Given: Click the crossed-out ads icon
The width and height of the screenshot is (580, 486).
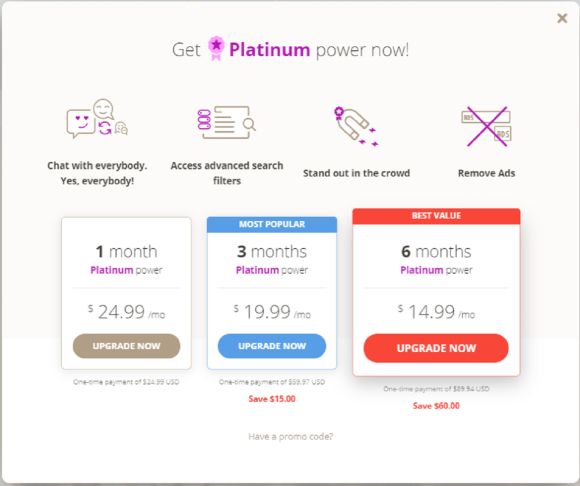Looking at the screenshot, I should click(x=486, y=126).
